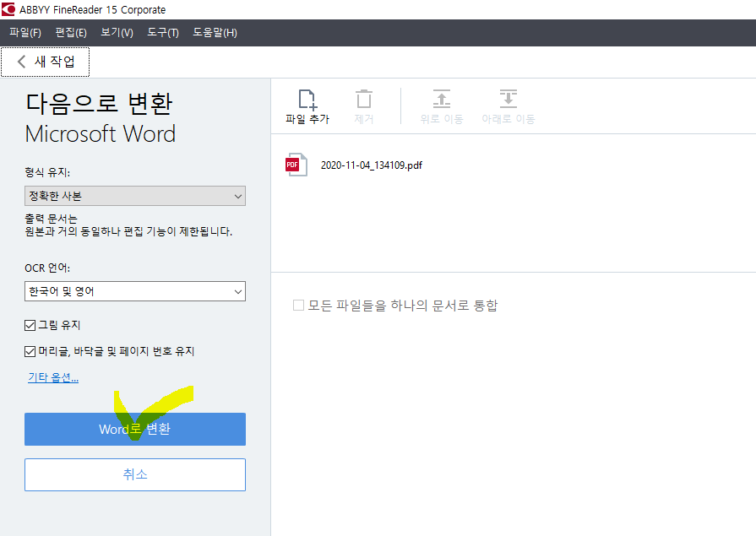Viewport: 756px width, 536px height.
Task: Click the 취소 button
Action: [135, 474]
